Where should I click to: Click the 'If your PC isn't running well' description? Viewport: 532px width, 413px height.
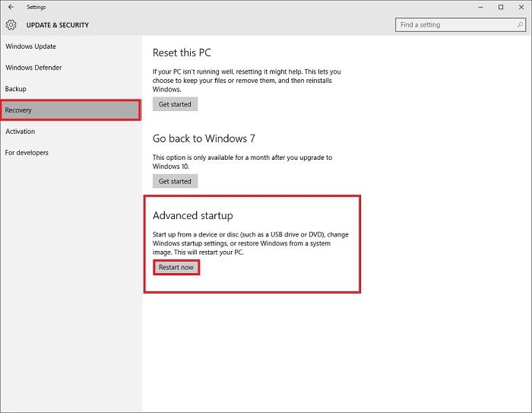coord(247,81)
